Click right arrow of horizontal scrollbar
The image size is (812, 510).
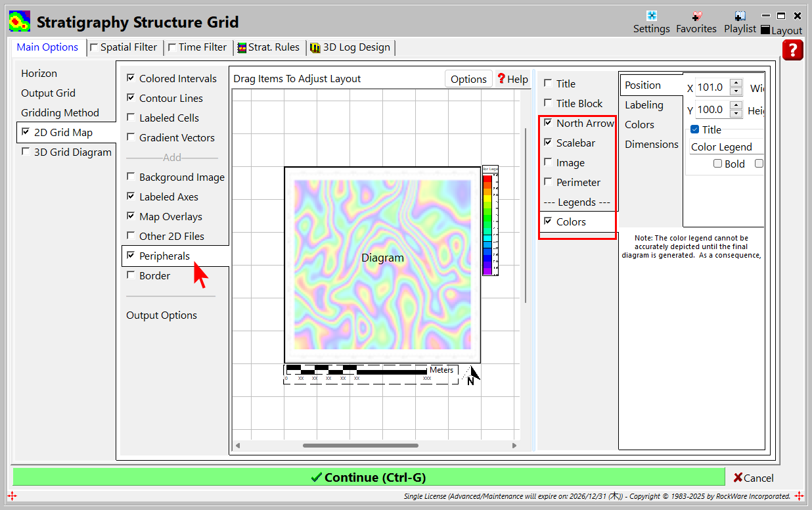pyautogui.click(x=514, y=446)
